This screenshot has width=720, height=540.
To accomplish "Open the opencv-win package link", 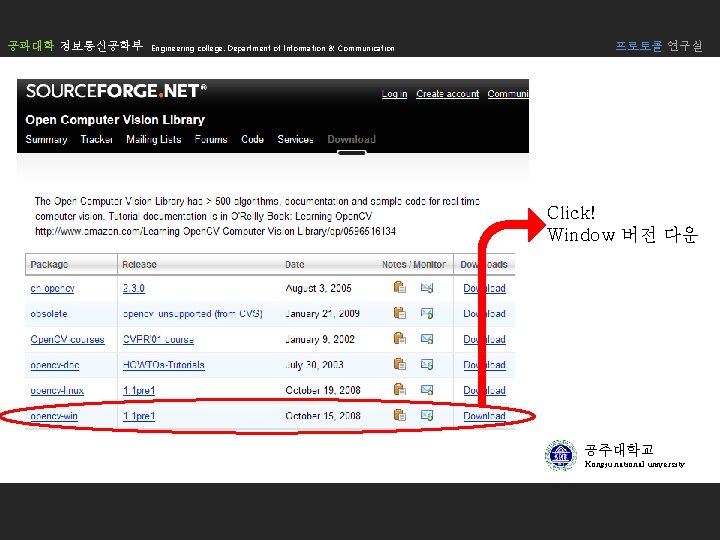I will pos(54,416).
